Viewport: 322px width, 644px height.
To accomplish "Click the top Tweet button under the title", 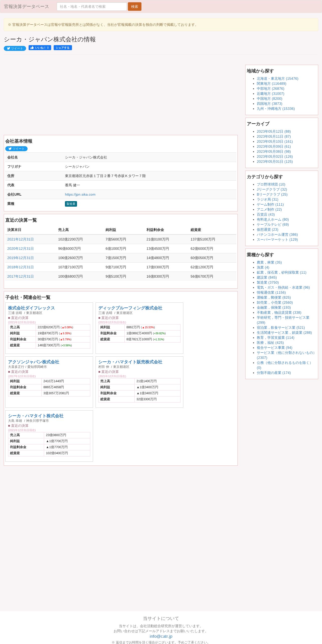I will pyautogui.click(x=15, y=48).
